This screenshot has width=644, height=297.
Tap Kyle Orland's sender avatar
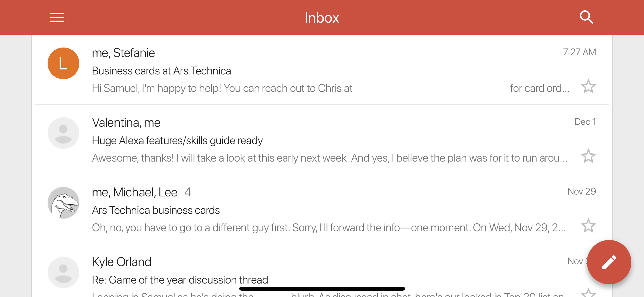tap(63, 272)
